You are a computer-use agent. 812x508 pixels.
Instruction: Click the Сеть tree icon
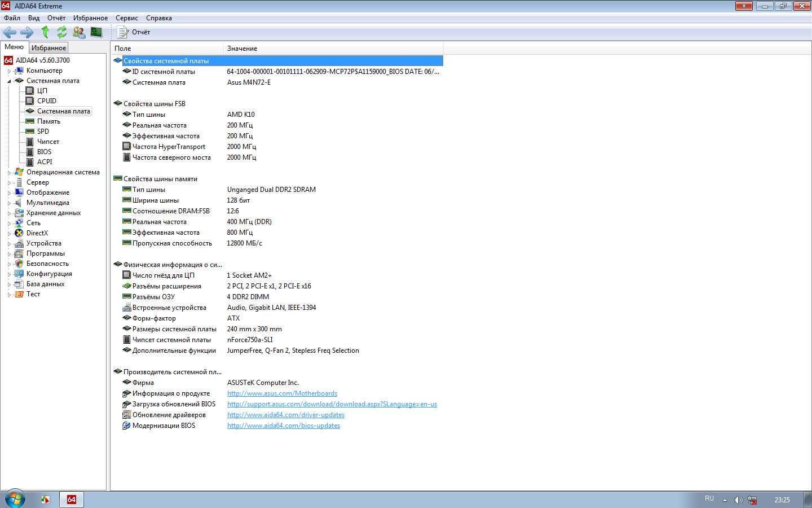(x=19, y=223)
